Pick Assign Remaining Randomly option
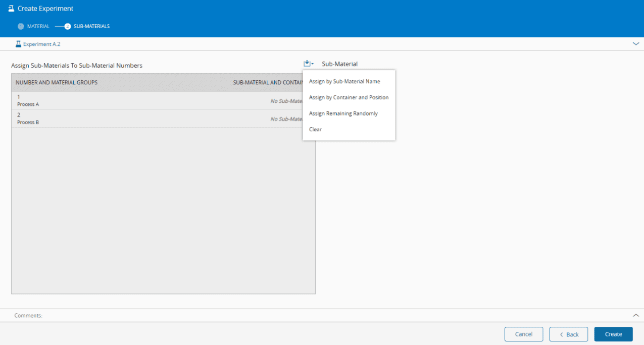The height and width of the screenshot is (345, 644). pyautogui.click(x=343, y=113)
